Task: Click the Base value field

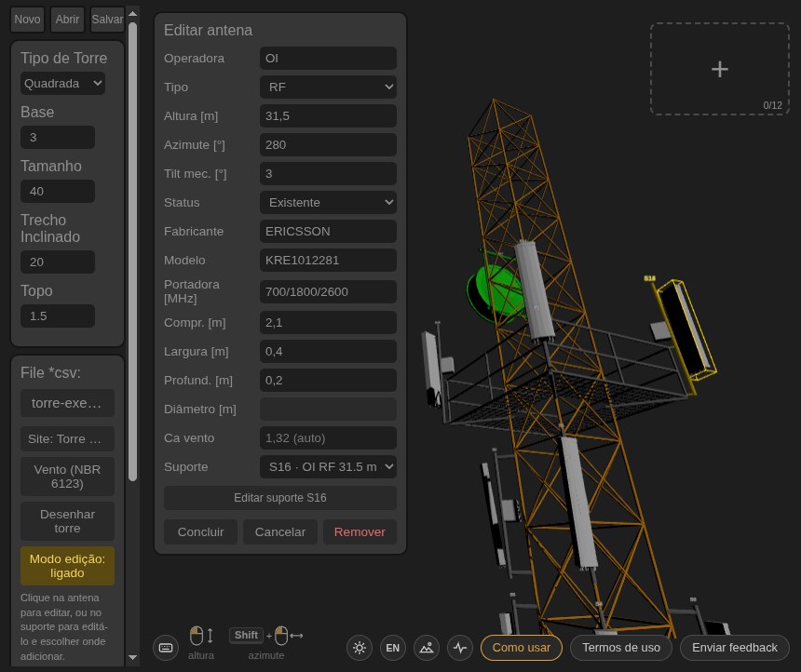Action: click(58, 138)
